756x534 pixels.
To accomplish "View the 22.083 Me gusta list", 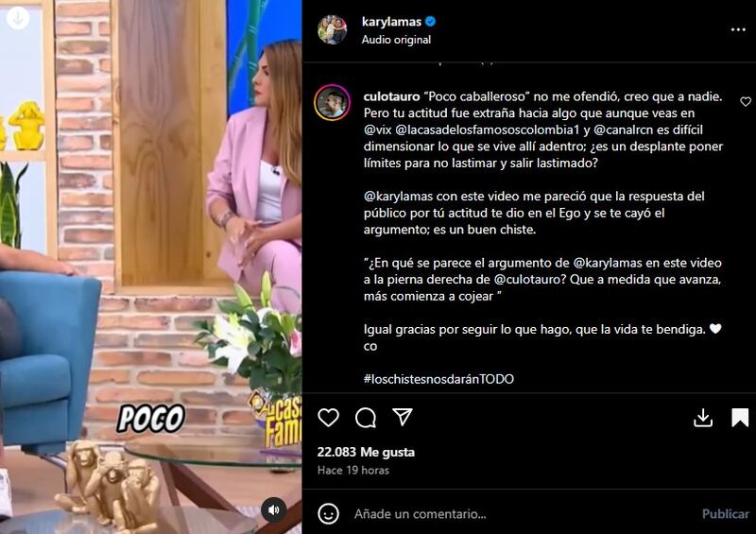I will 366,452.
